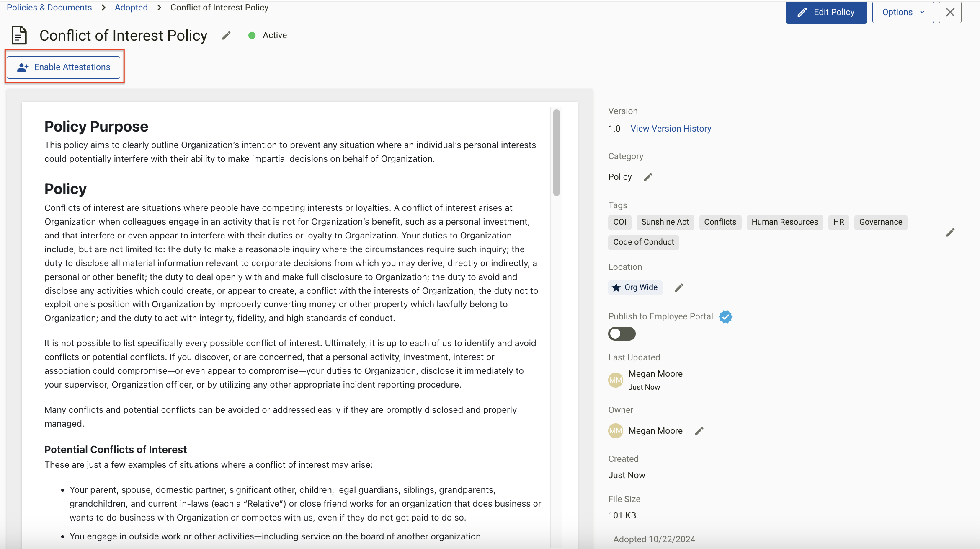Click the document icon beside policy title
Viewport: 980px width, 549px height.
[19, 35]
